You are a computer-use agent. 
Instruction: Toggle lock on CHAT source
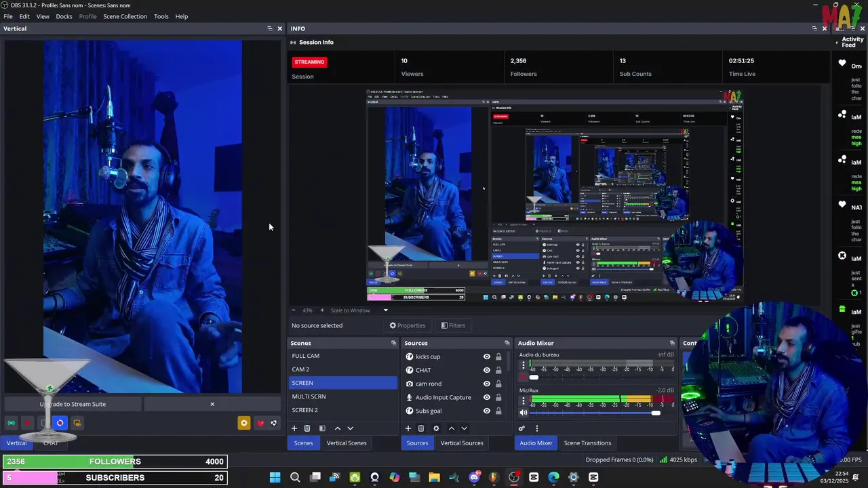[x=498, y=370]
